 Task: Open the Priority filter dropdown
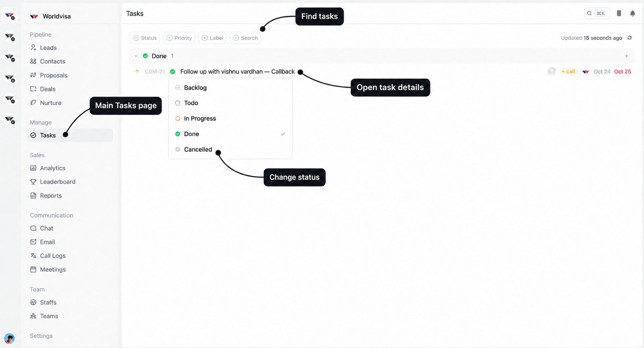179,38
